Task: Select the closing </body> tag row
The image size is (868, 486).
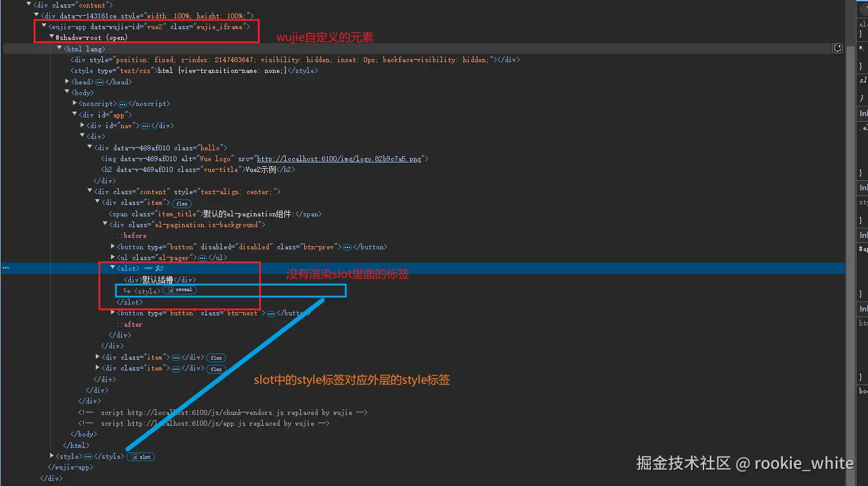Action: [x=84, y=435]
